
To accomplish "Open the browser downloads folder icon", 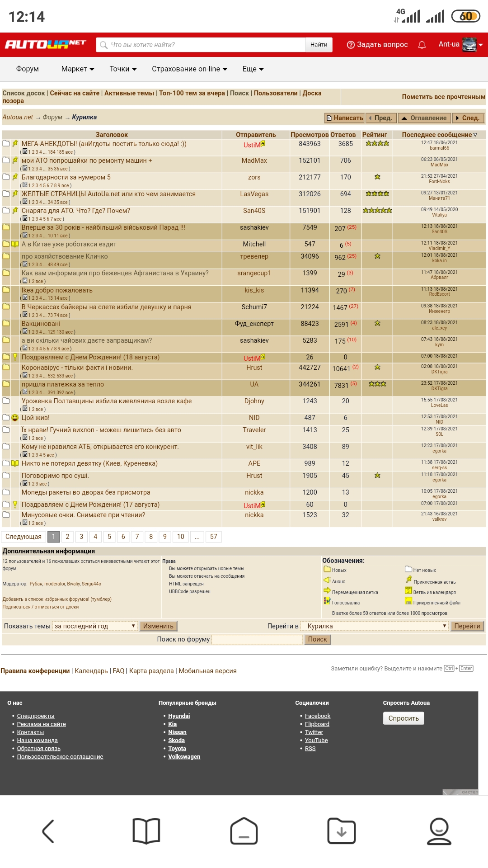I will (x=341, y=831).
